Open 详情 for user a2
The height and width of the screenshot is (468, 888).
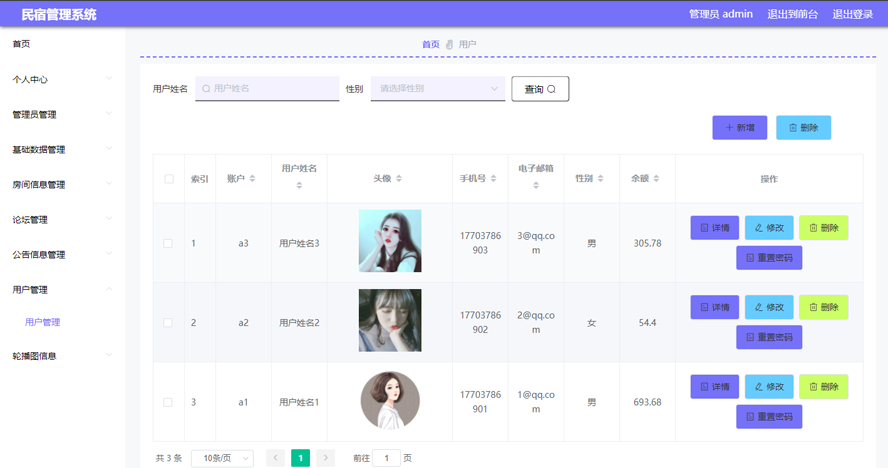pos(715,307)
